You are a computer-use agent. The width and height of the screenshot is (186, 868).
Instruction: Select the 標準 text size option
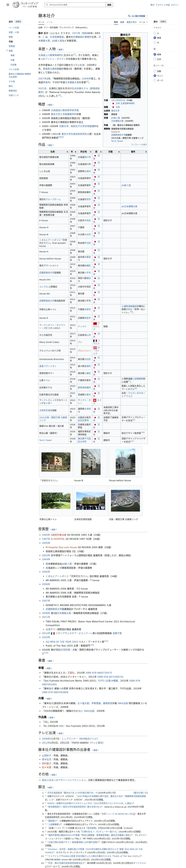coord(155,38)
